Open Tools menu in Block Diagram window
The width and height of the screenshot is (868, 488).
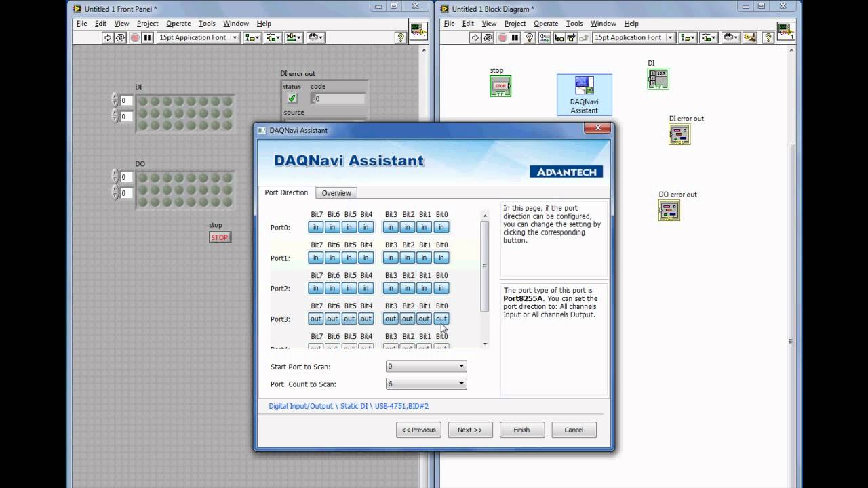click(574, 24)
